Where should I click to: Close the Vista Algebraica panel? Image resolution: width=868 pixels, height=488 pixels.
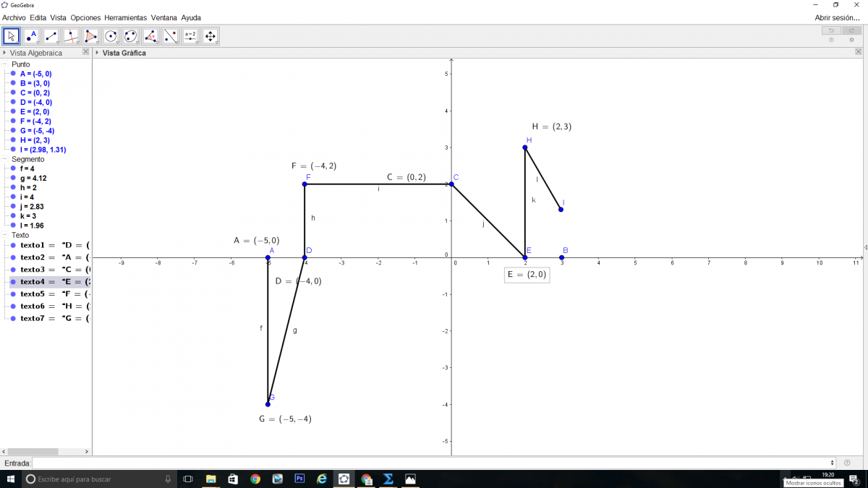[85, 52]
